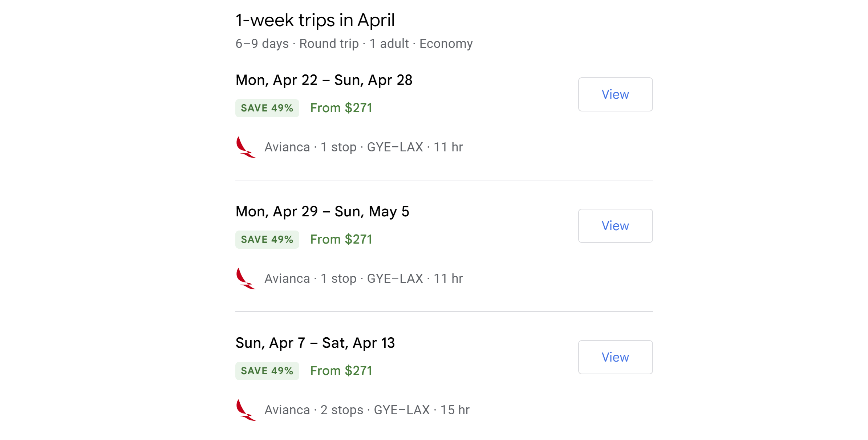Viewport: 868px width, 440px height.
Task: Click the SAVE 49% badge under Apr 7–13
Action: 267,371
